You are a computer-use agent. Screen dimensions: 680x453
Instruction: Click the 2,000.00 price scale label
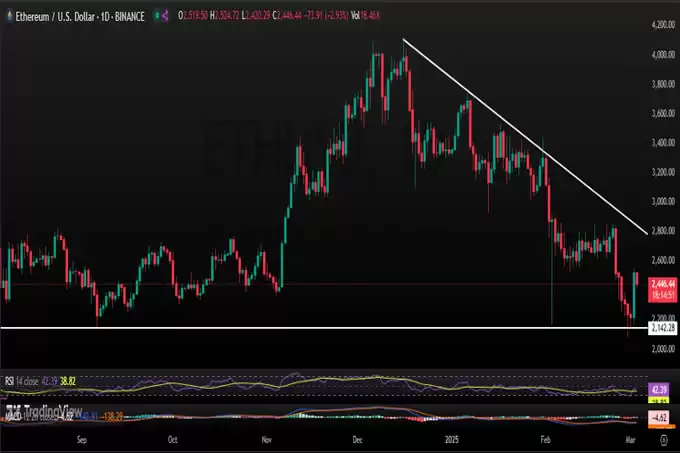click(663, 349)
